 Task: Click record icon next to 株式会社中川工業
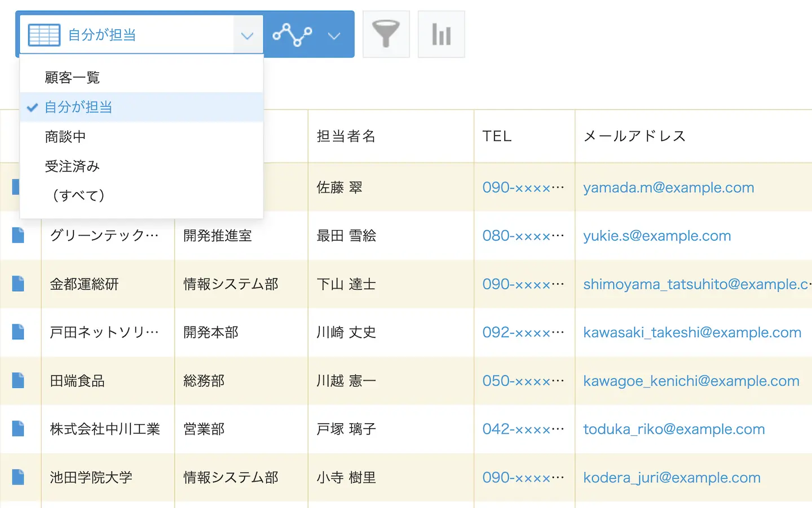[x=18, y=429]
